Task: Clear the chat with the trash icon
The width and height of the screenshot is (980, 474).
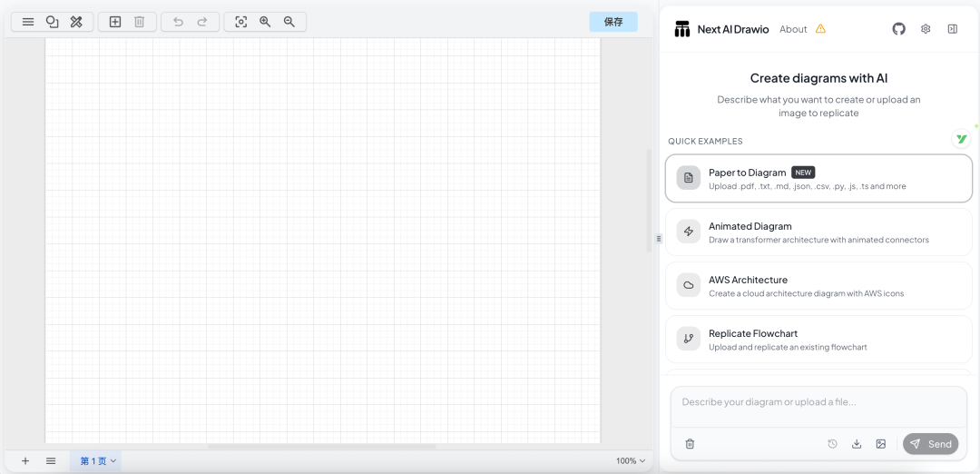Action: tap(690, 444)
